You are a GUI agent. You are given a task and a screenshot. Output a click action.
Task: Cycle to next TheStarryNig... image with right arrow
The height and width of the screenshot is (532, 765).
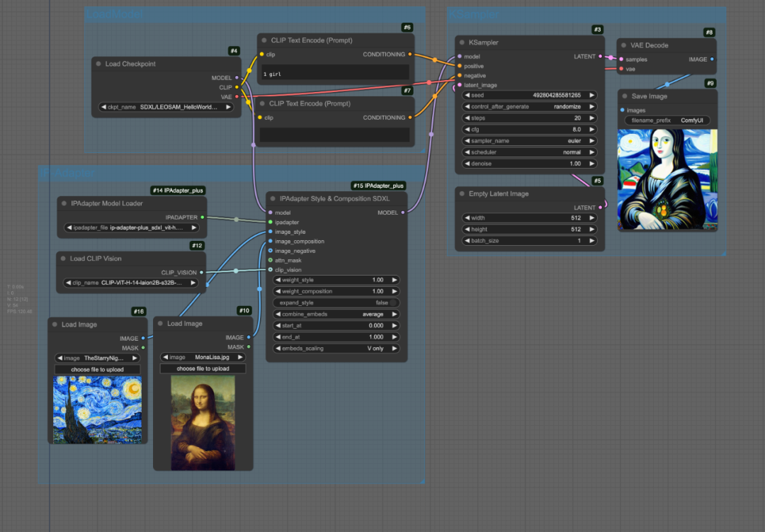click(x=135, y=358)
